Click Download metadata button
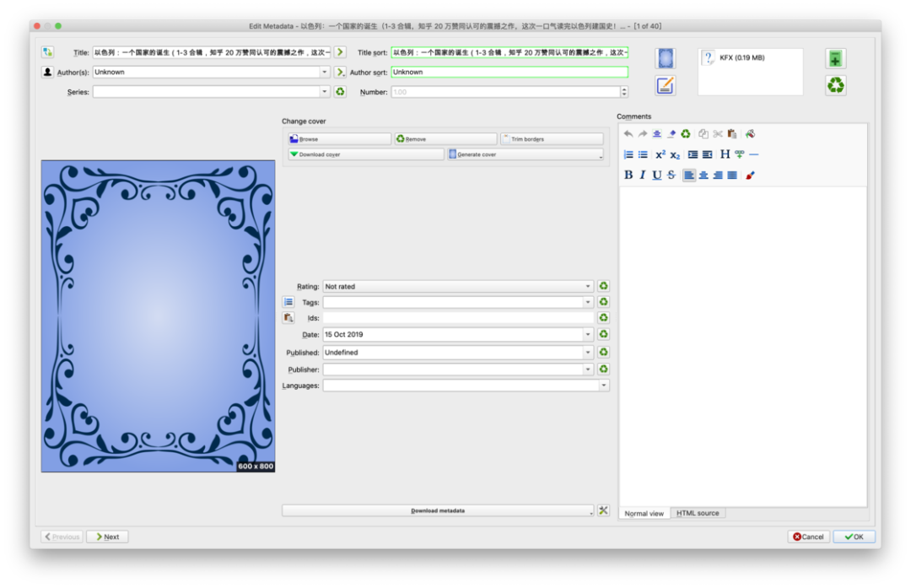This screenshot has height=588, width=911. click(x=438, y=510)
